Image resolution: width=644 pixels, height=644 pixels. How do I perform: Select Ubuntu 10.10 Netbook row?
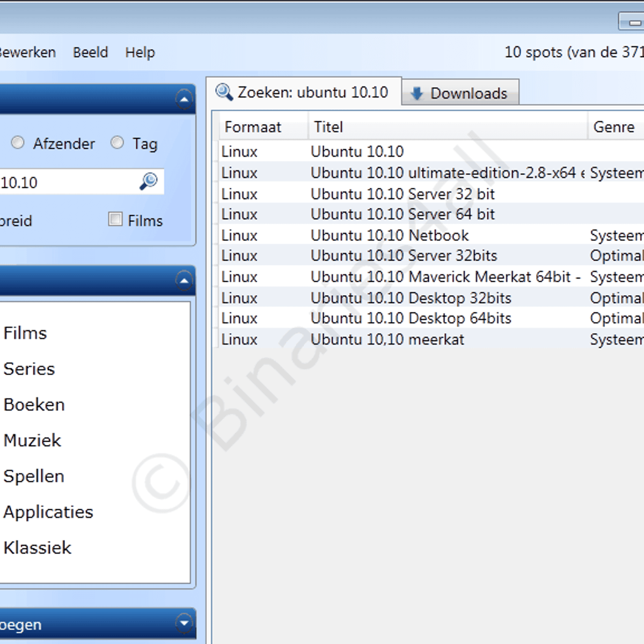(390, 235)
